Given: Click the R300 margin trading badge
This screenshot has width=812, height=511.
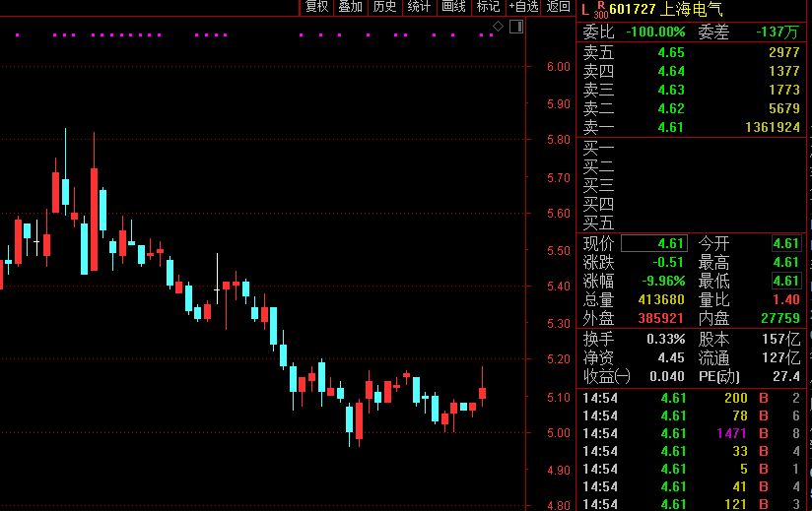Looking at the screenshot, I should [x=600, y=10].
